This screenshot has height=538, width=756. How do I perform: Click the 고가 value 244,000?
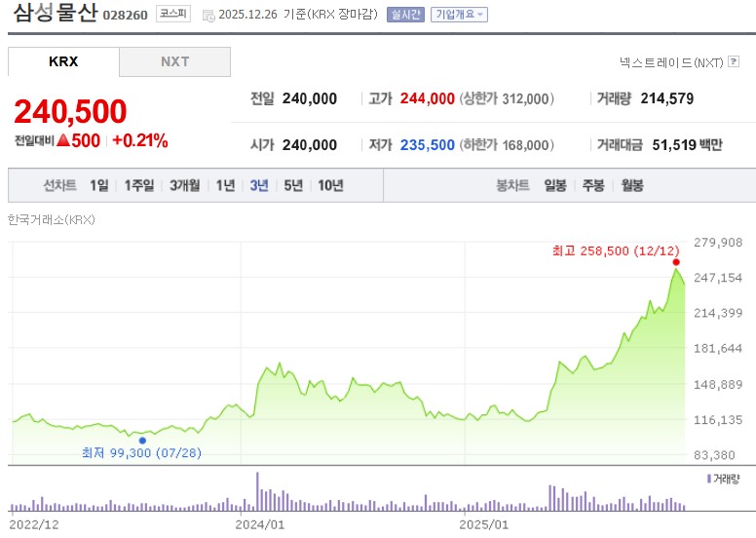(x=427, y=98)
